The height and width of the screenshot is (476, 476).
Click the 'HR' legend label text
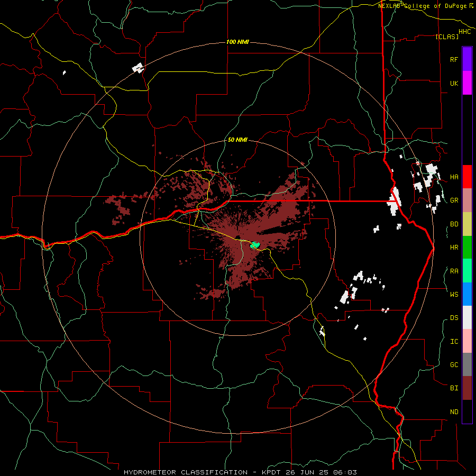[x=454, y=248]
